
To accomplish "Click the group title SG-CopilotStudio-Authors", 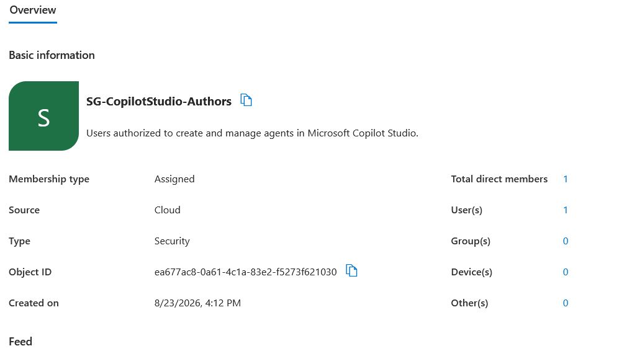I will pyautogui.click(x=159, y=102).
